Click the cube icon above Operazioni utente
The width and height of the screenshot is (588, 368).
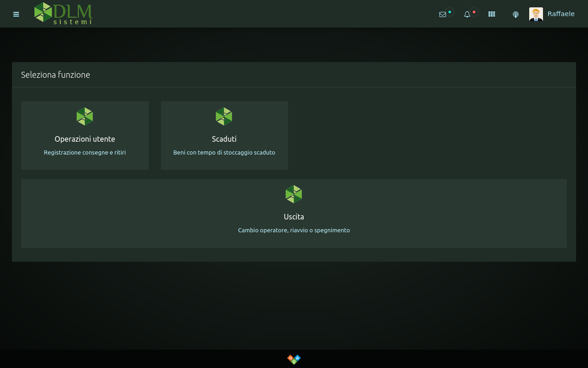coord(85,116)
